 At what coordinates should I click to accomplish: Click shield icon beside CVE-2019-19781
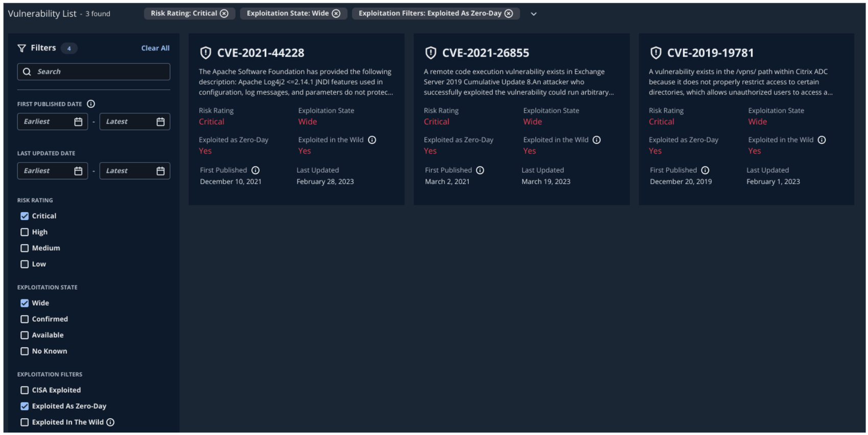point(656,53)
